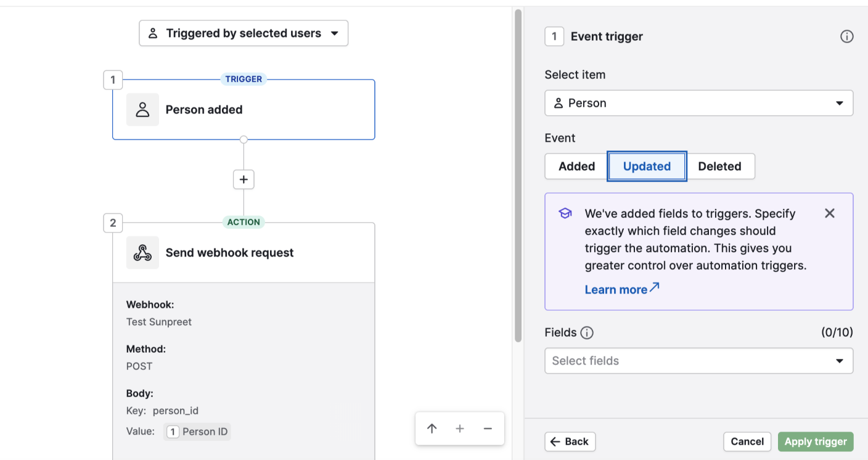Click the Apply trigger button

point(816,442)
